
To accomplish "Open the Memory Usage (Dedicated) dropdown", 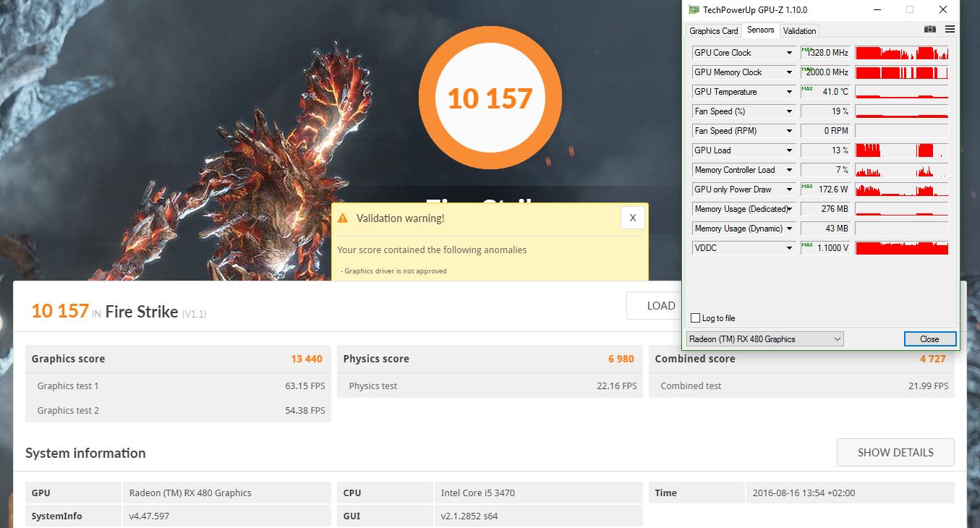I will click(x=790, y=209).
